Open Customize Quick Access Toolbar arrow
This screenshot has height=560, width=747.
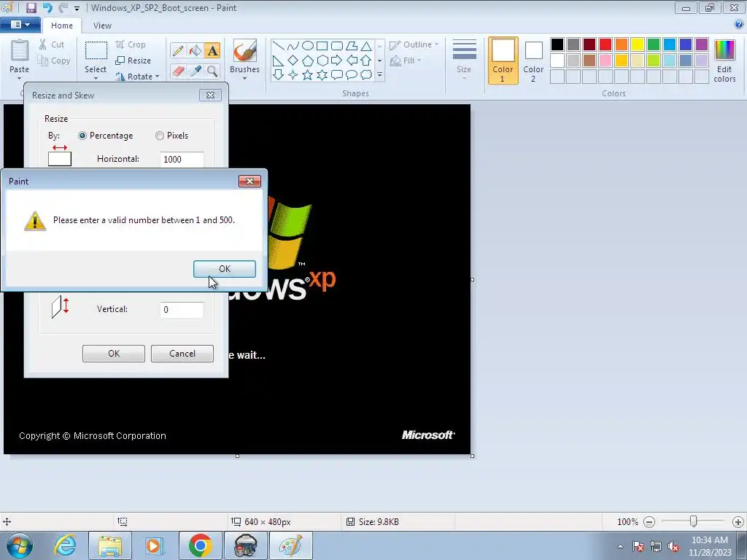click(x=77, y=8)
